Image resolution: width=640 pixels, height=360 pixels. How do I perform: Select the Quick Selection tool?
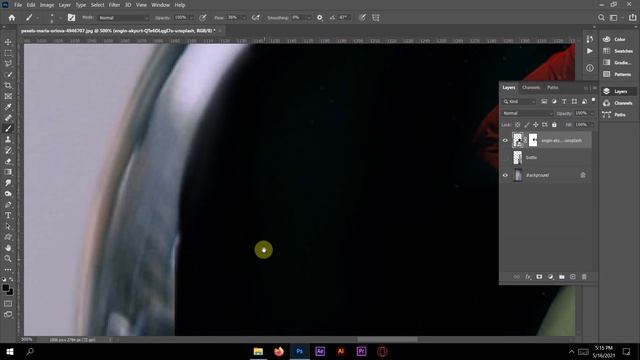click(x=8, y=75)
